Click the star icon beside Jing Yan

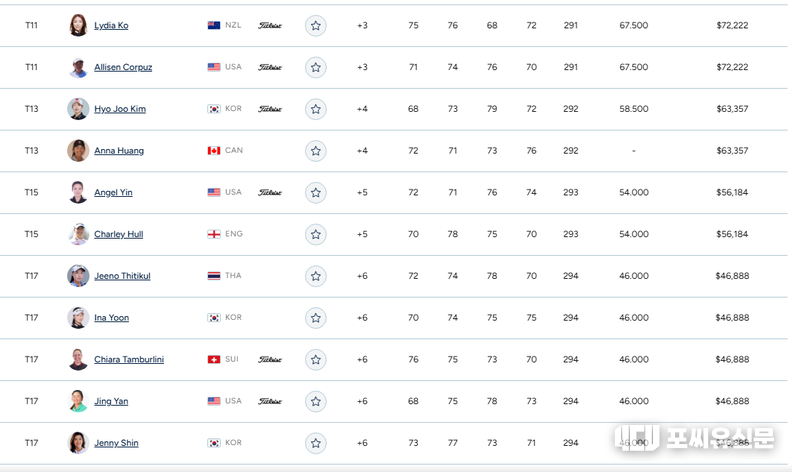coord(316,401)
